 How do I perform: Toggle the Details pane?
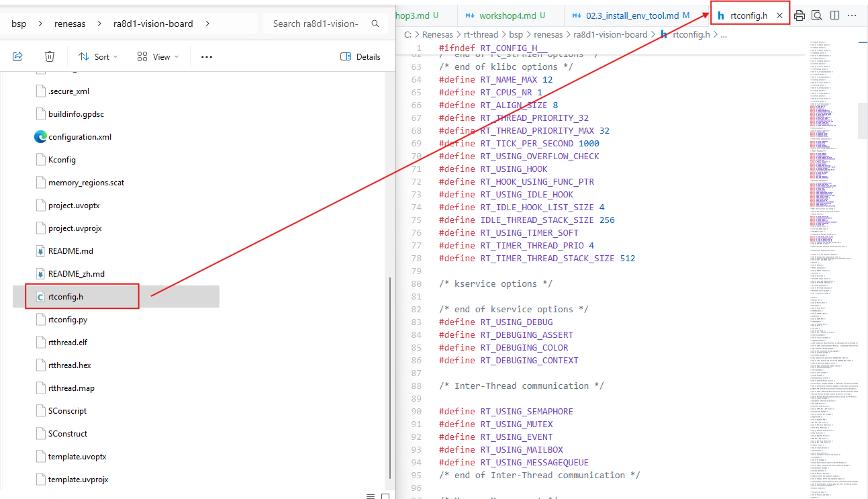tap(360, 57)
